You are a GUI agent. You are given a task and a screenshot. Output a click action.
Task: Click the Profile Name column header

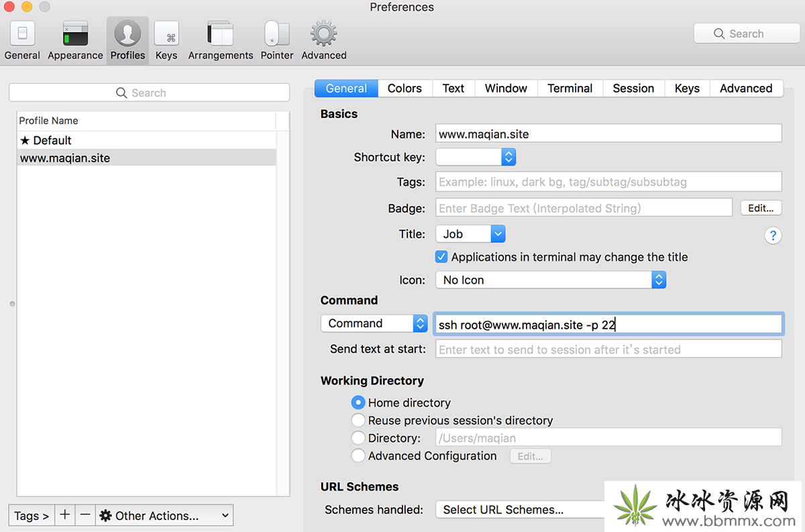(x=146, y=121)
